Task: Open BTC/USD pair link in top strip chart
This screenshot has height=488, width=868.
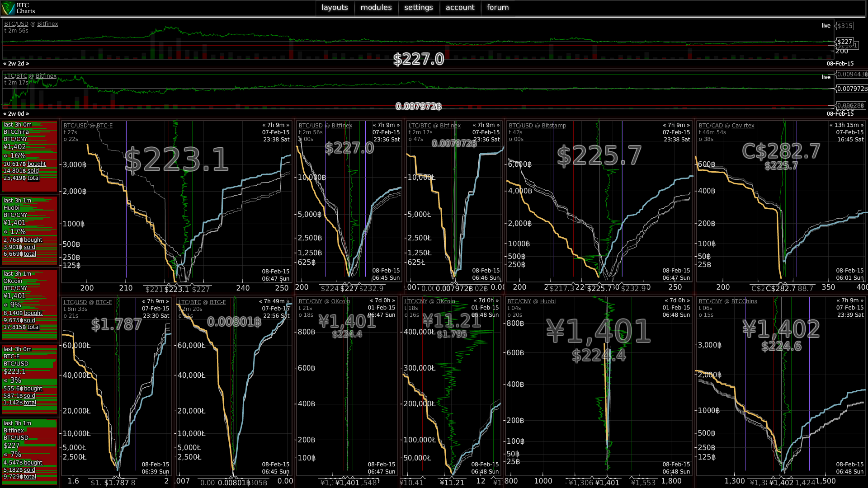Action: (16, 24)
